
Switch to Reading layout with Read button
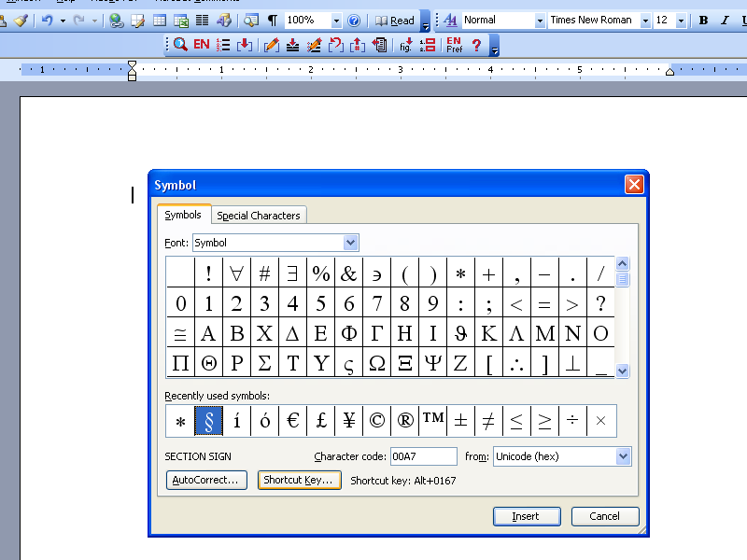tap(395, 21)
